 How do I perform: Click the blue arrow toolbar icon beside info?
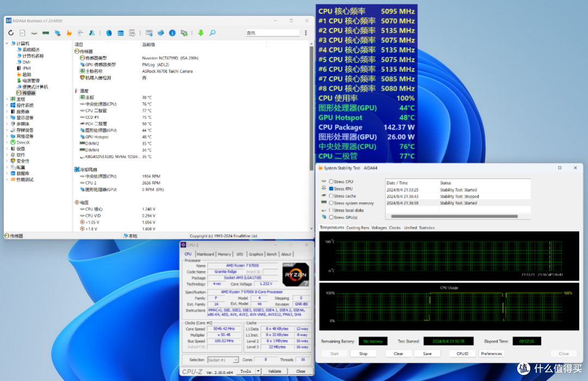click(161, 33)
